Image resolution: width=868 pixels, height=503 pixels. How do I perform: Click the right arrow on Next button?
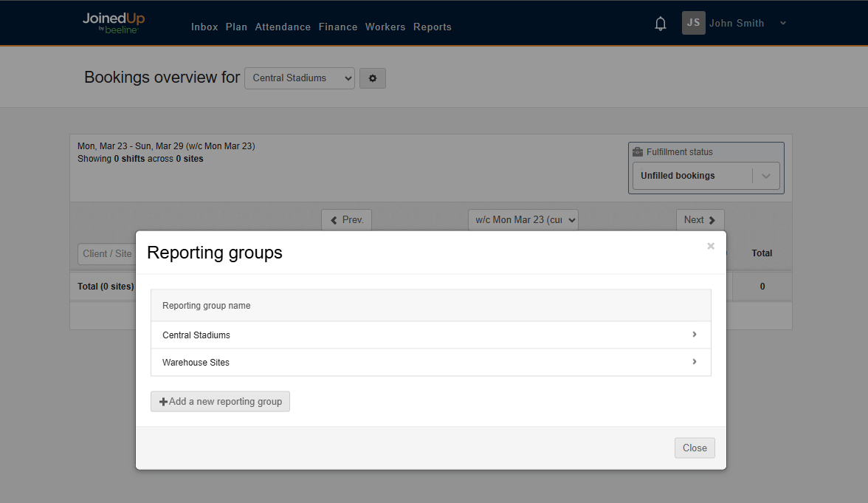(x=713, y=219)
